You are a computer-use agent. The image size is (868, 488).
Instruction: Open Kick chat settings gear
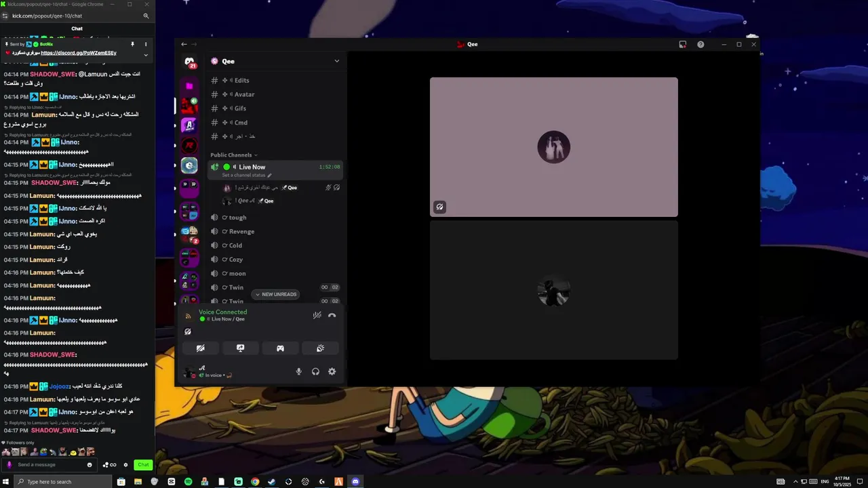coord(125,465)
